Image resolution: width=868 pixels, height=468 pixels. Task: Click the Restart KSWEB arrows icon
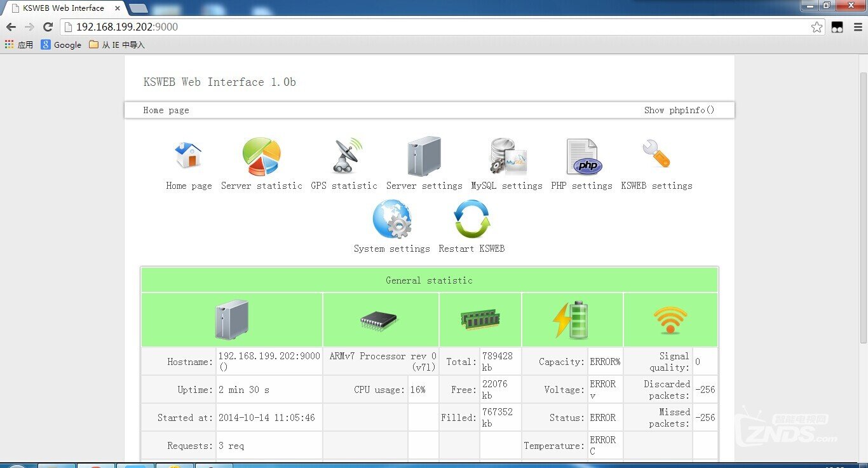point(472,219)
